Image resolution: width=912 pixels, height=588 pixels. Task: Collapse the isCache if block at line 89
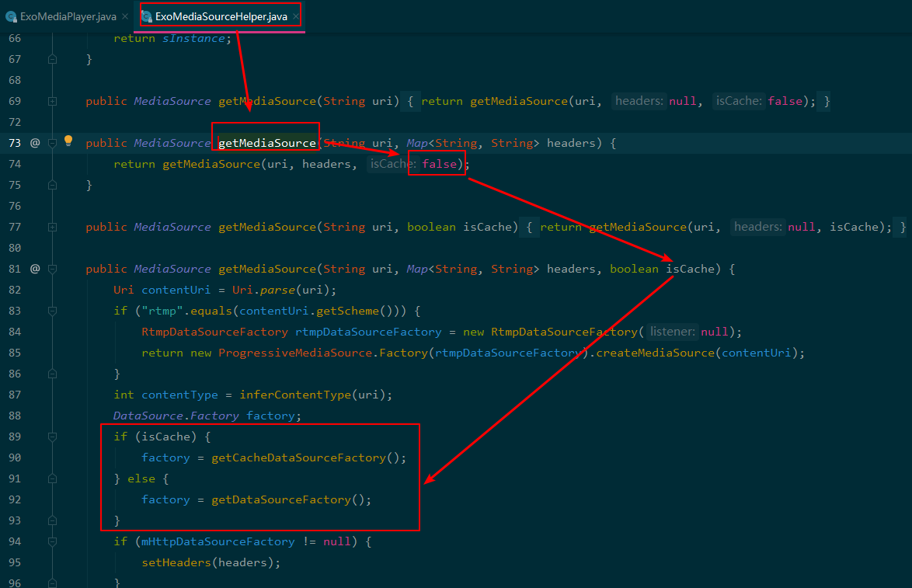52,437
